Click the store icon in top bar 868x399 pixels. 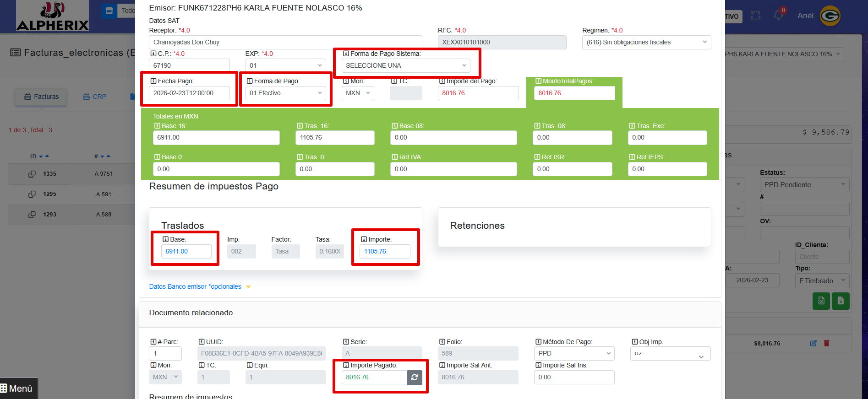coord(109,11)
